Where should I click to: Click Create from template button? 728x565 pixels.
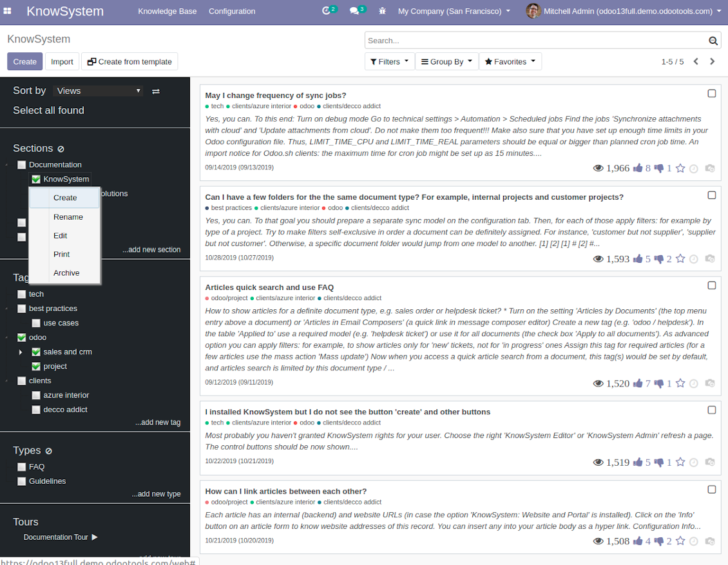[129, 61]
